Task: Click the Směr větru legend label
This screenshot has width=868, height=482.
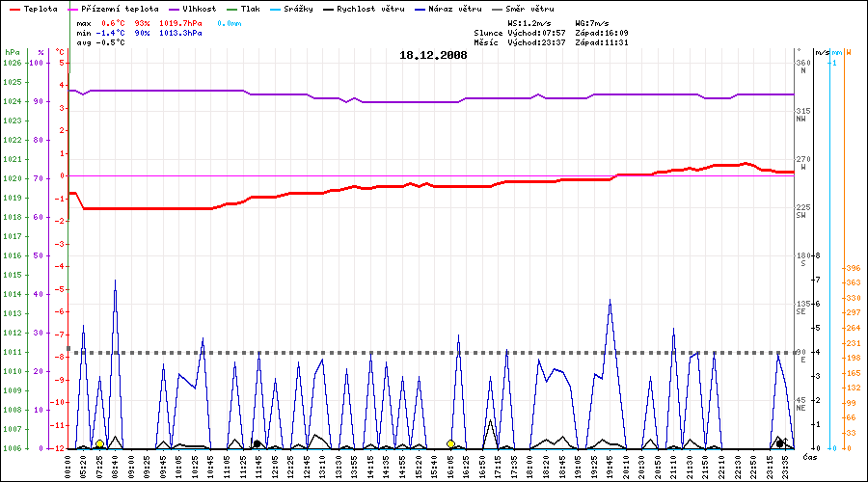Action: point(529,9)
